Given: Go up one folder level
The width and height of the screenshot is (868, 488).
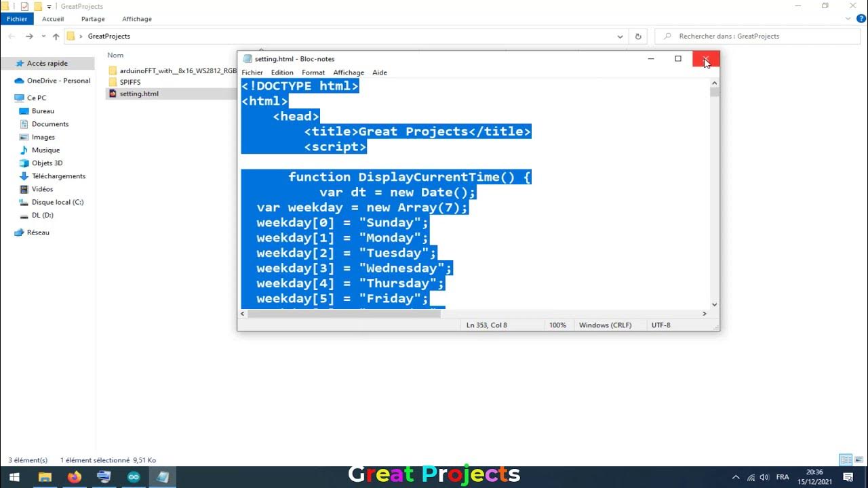Looking at the screenshot, I should [x=56, y=36].
